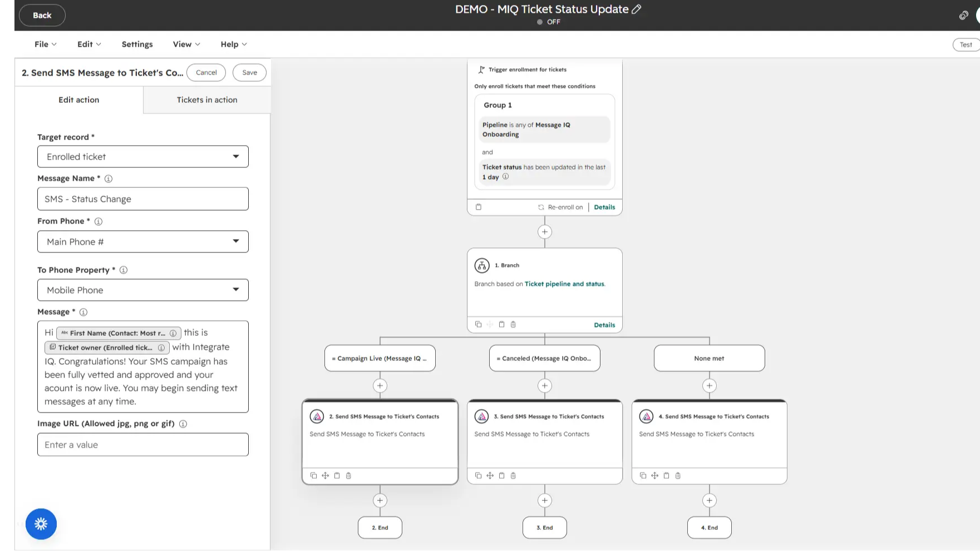Add action before the 3. End node

[x=545, y=500]
